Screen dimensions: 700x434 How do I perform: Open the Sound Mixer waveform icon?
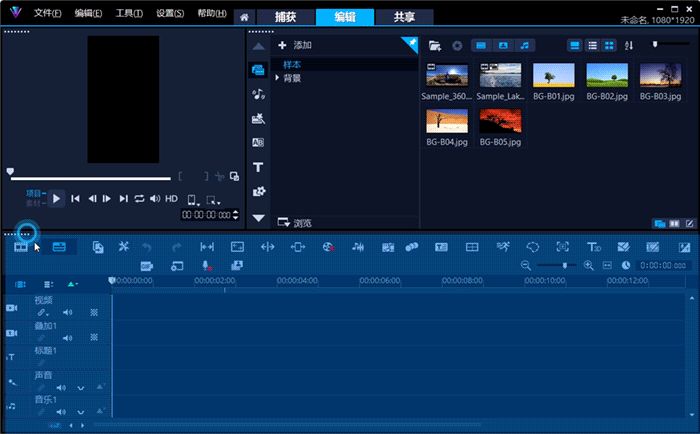point(358,247)
